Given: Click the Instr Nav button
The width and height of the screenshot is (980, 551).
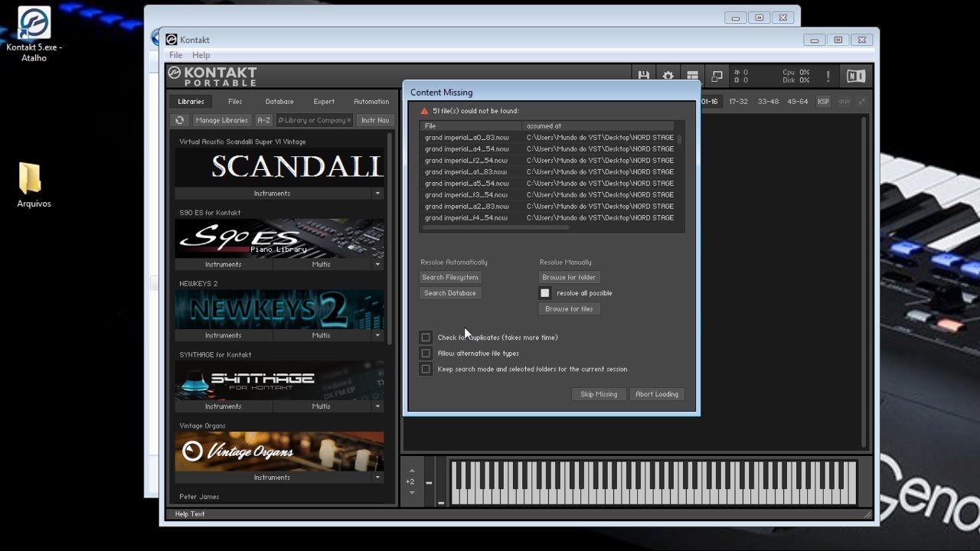Looking at the screenshot, I should 375,120.
